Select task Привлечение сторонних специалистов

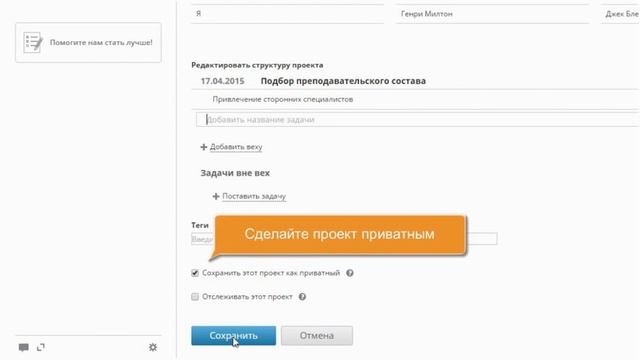click(282, 99)
